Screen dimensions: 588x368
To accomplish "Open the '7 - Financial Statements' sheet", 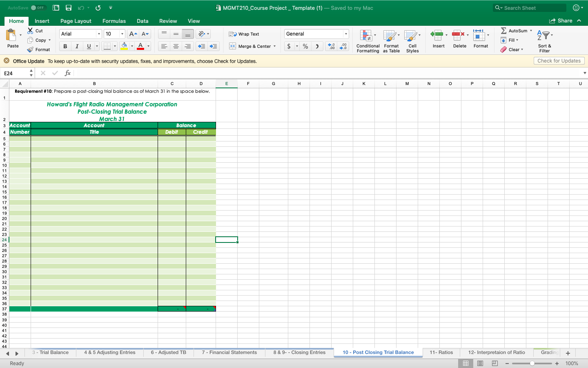I will pos(229,352).
